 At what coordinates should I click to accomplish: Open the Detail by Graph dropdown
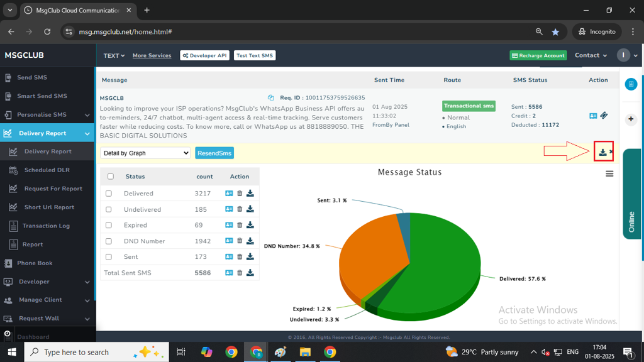145,153
